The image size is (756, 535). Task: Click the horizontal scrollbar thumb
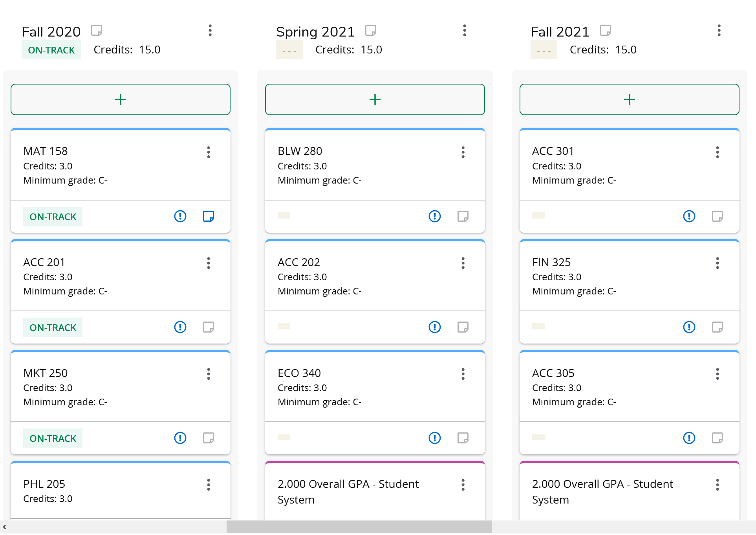359,527
